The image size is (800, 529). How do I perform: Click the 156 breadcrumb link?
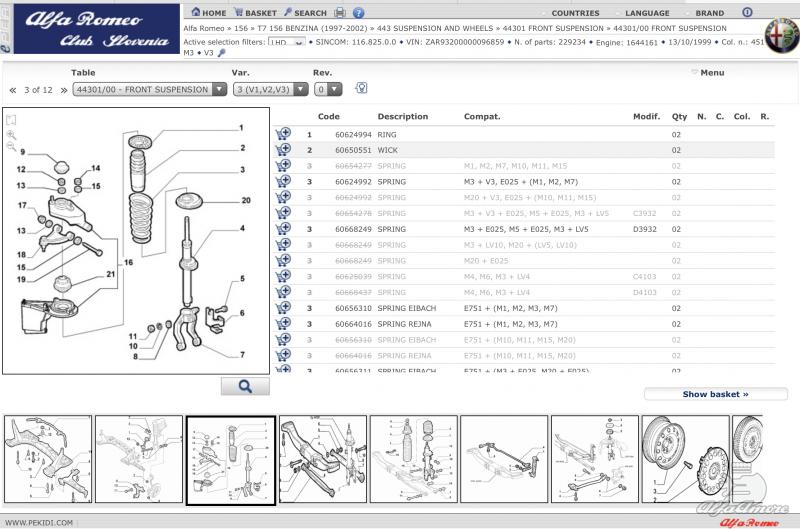click(241, 29)
